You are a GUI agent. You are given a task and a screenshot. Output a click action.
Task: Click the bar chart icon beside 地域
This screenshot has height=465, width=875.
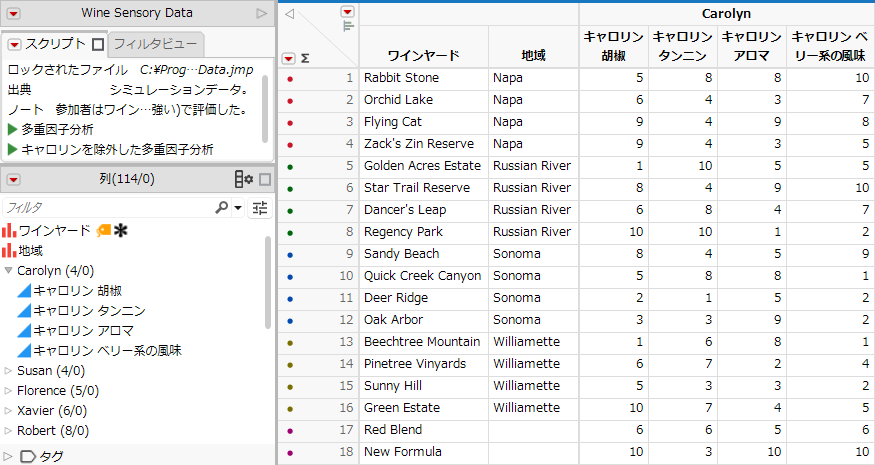(x=9, y=250)
